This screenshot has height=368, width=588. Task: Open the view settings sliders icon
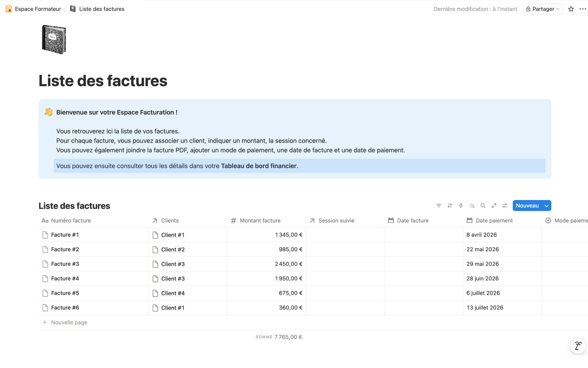(x=505, y=206)
